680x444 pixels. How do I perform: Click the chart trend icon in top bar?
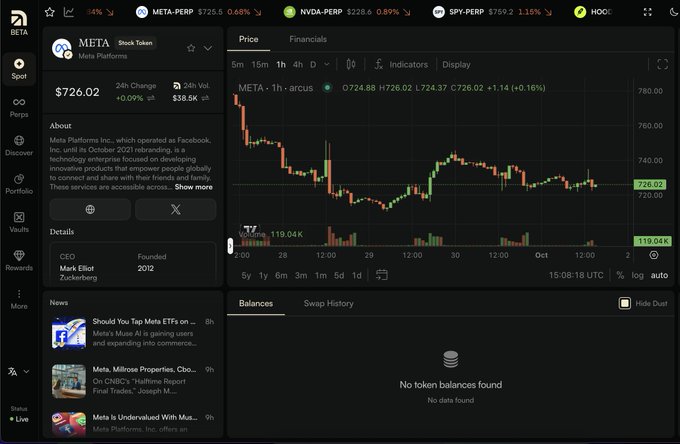[69, 12]
